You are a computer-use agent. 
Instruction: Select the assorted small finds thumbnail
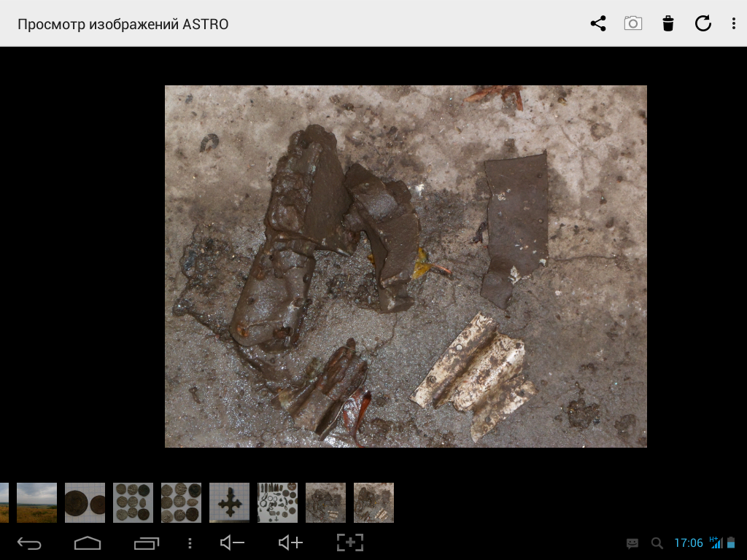click(x=277, y=503)
